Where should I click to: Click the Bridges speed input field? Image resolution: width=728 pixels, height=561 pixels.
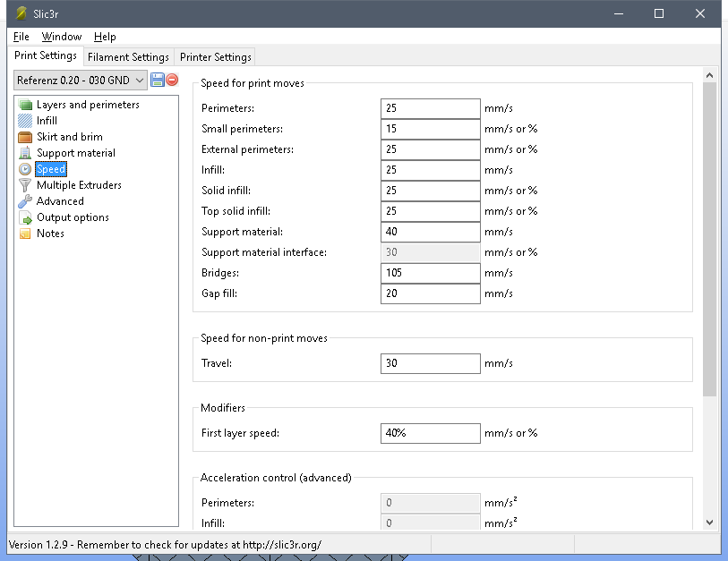click(x=430, y=273)
